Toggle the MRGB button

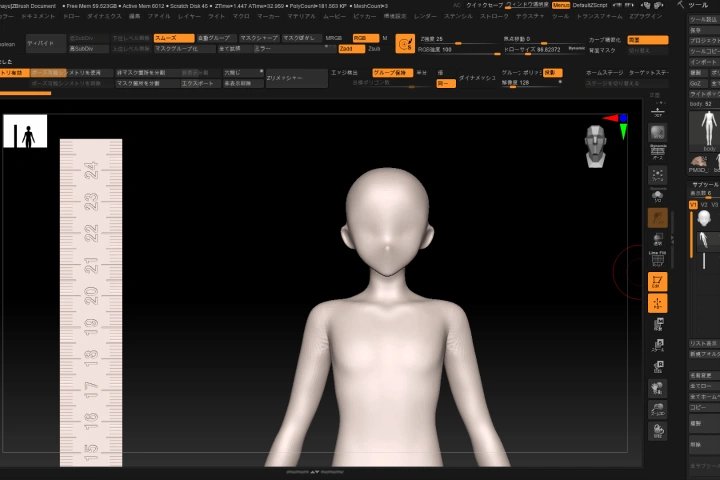334,38
